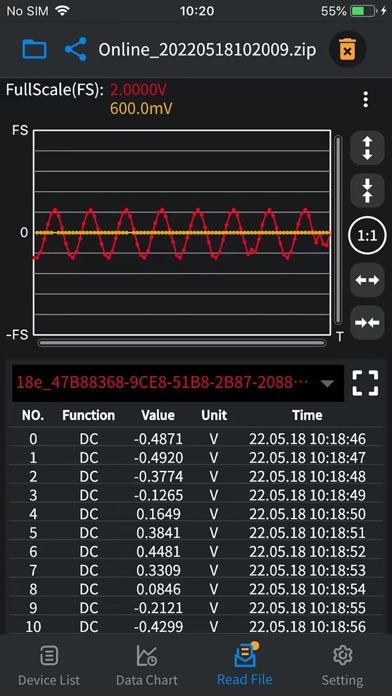Select row 0 with value -0.4871
This screenshot has height=696, width=392.
coord(196,439)
